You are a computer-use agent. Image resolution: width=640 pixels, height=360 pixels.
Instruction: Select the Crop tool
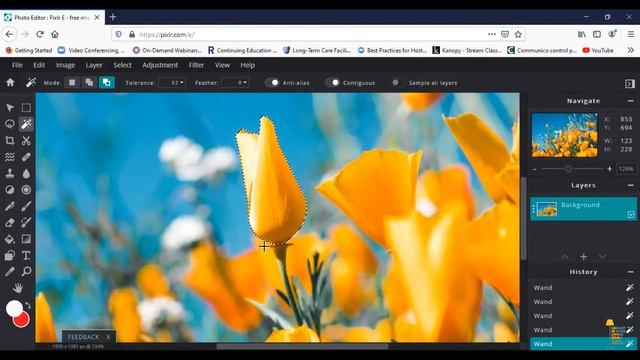point(10,141)
